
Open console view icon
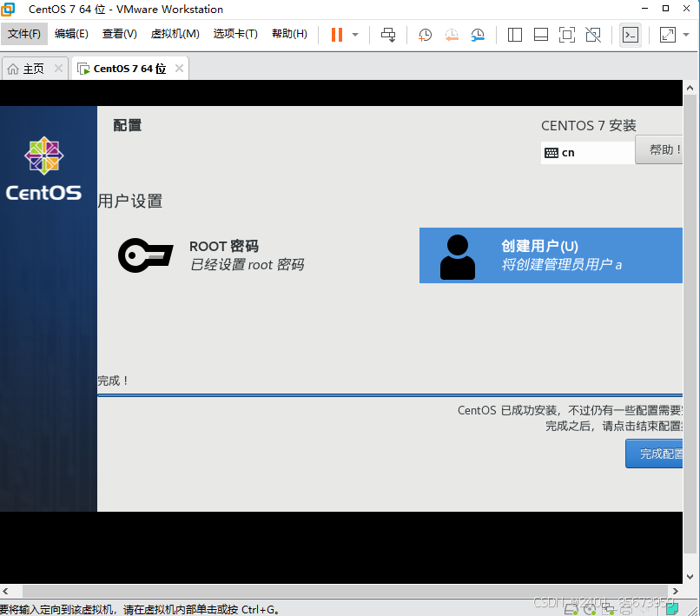click(631, 35)
